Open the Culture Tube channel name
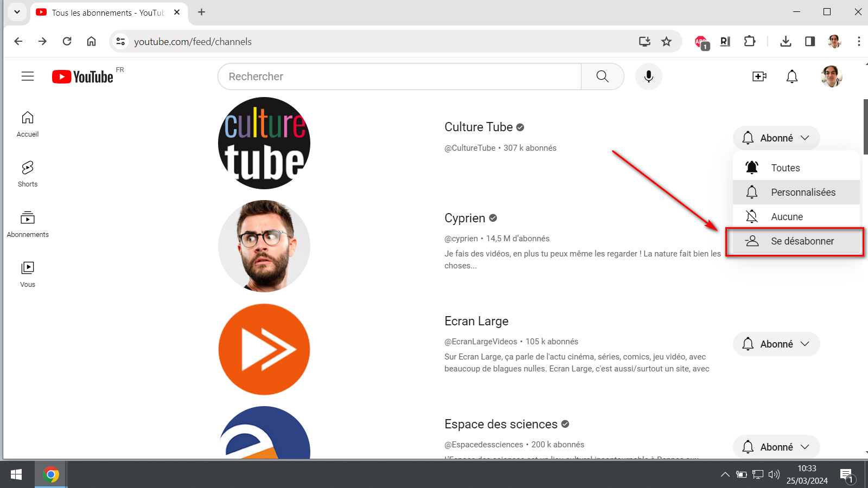868x488 pixels. point(478,127)
